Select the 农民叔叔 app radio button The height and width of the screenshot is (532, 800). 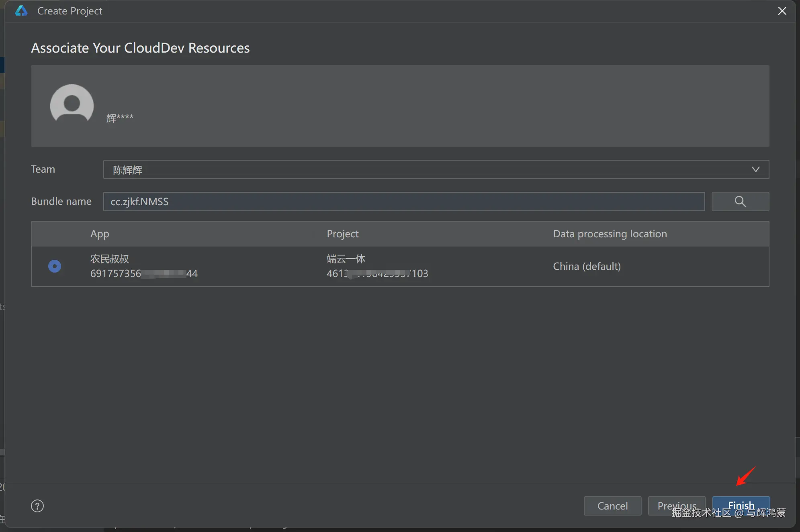tap(55, 266)
